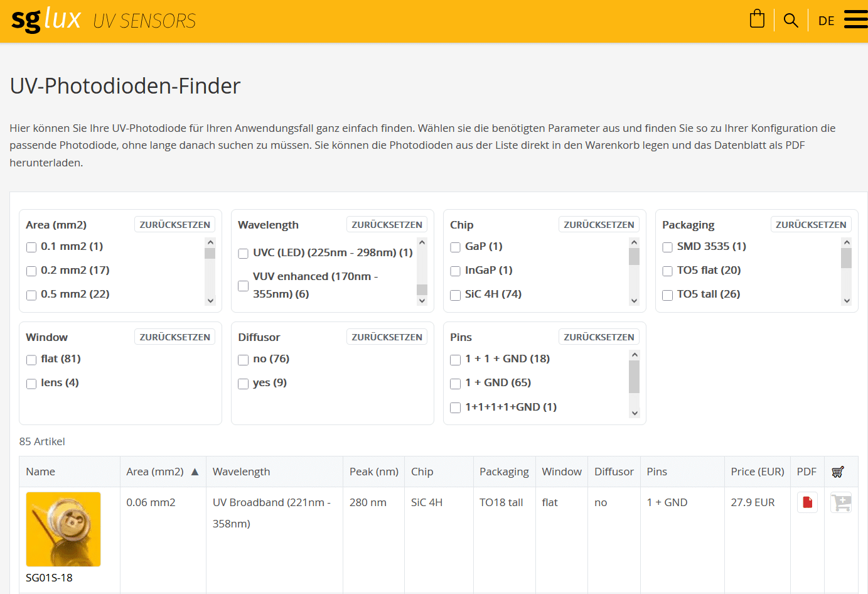
Task: Switch language via DE menu item
Action: (x=826, y=21)
